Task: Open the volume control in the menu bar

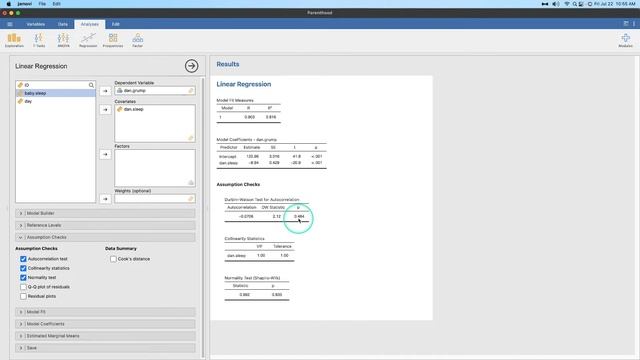Action: click(x=556, y=4)
